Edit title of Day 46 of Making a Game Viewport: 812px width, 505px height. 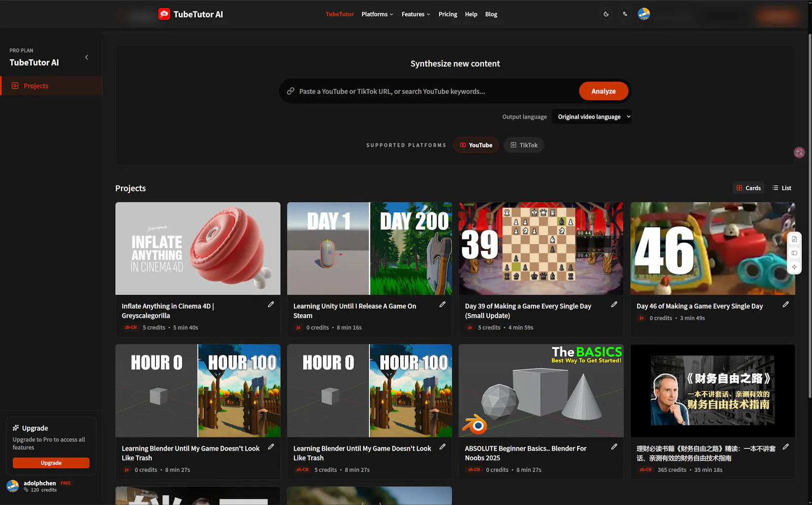click(786, 305)
